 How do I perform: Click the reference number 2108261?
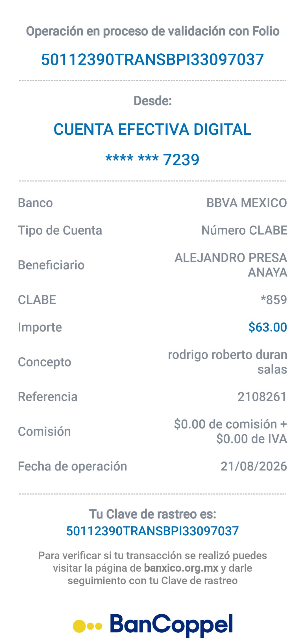(262, 397)
